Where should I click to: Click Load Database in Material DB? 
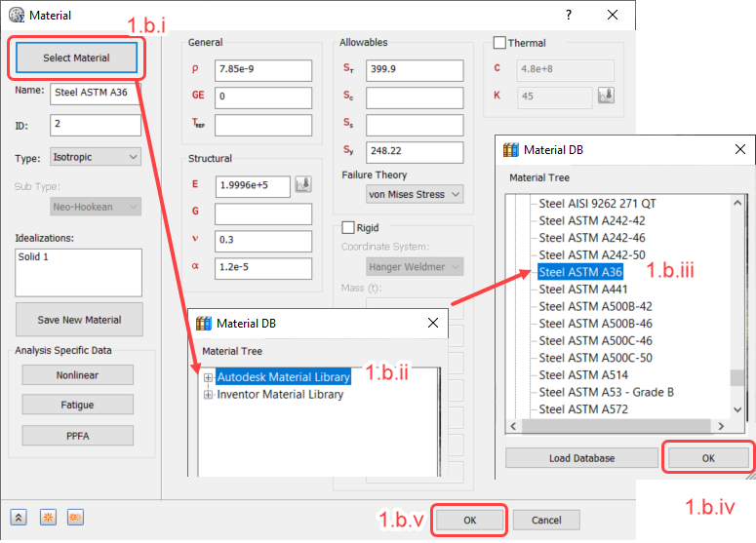coord(582,458)
